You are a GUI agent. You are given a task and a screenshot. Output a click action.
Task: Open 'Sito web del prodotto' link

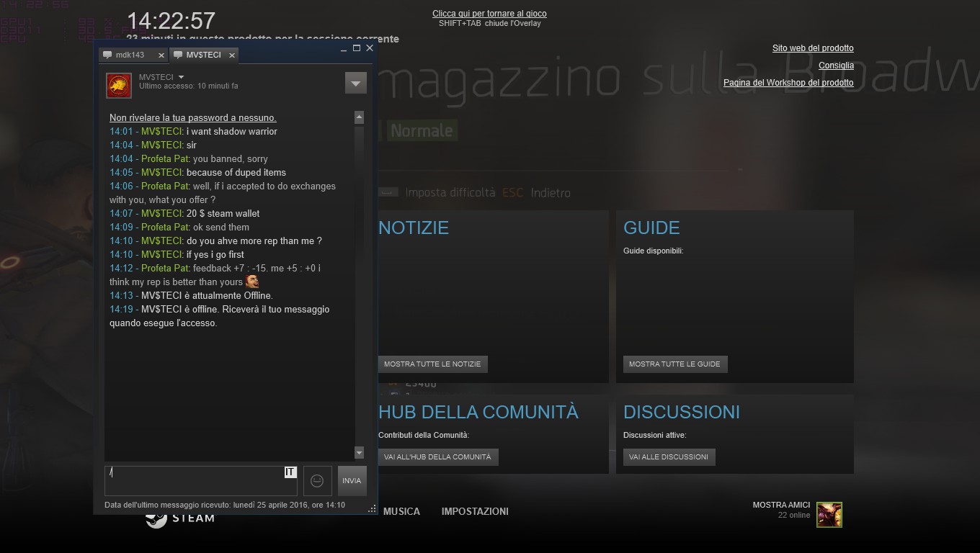click(x=813, y=48)
